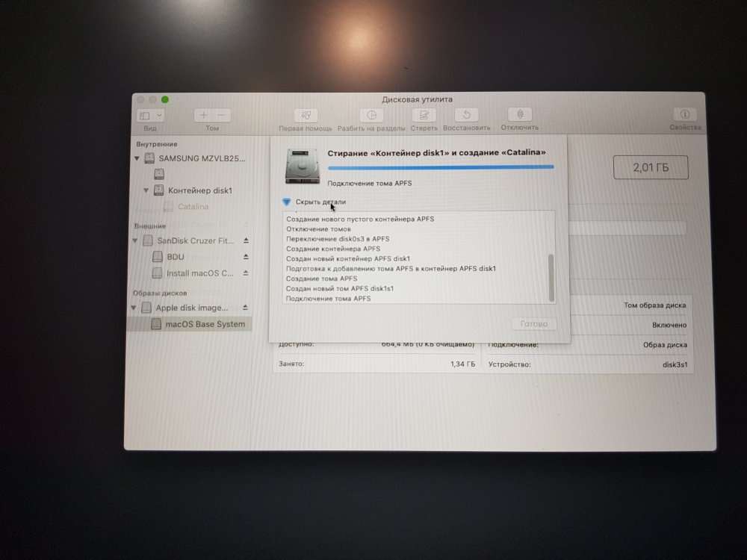Image resolution: width=747 pixels, height=560 pixels.
Task: Eject the SanDisk Cruzer Fit drive
Action: pos(247,240)
